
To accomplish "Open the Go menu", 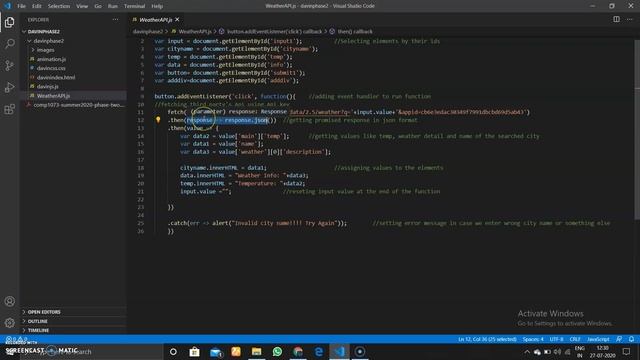I will (x=98, y=6).
